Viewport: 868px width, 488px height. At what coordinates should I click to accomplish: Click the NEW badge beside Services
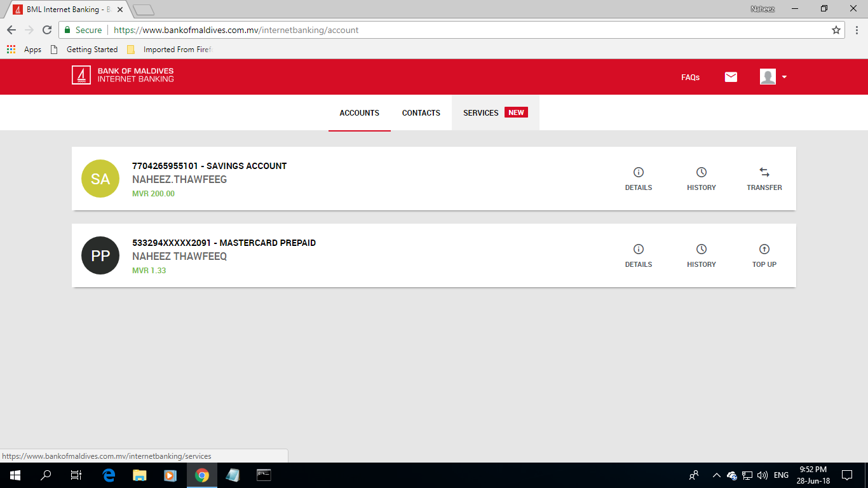point(516,112)
